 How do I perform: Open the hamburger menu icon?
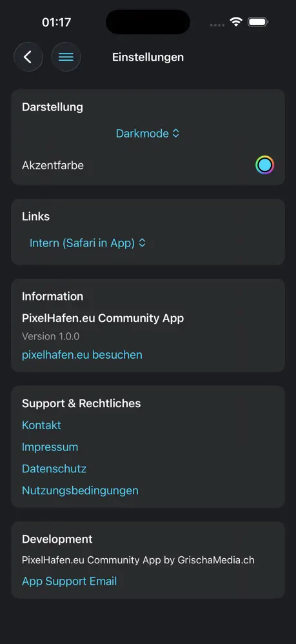(x=66, y=57)
